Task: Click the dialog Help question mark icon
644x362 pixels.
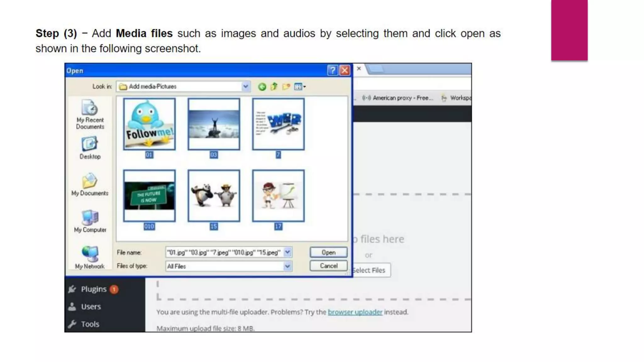Action: (x=332, y=70)
